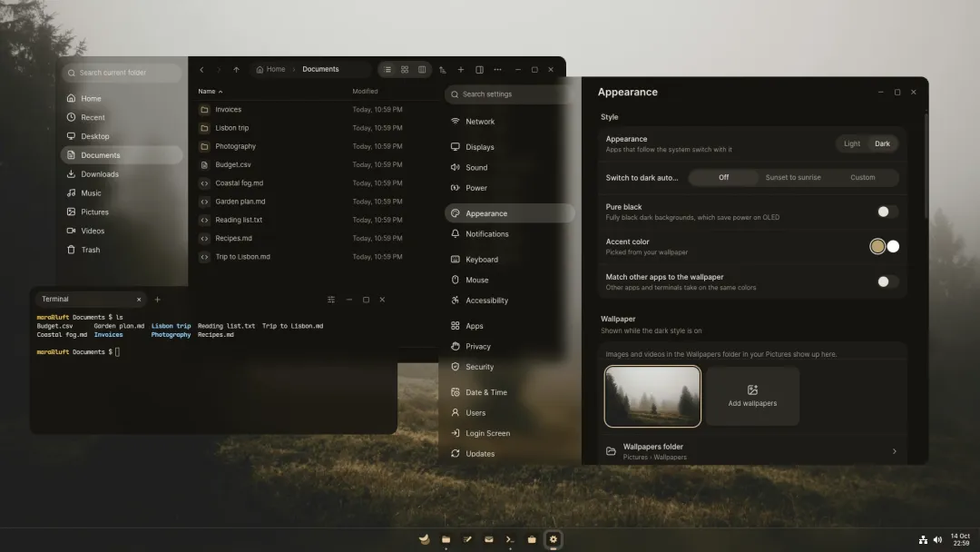
Task: Open Terminal from the taskbar
Action: click(x=510, y=539)
